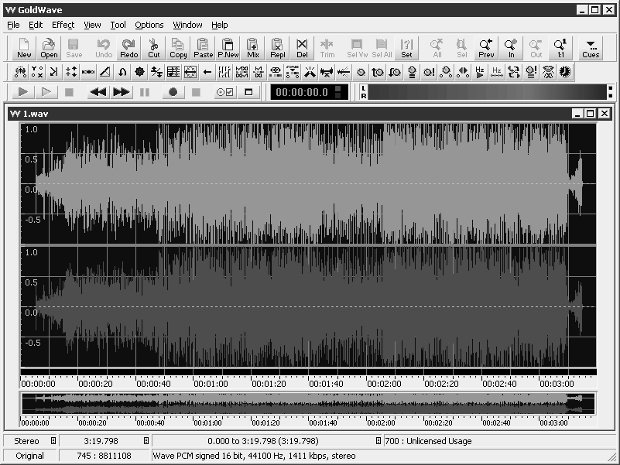The image size is (620, 465).
Task: Click the overview waveform strip below the timeline
Action: click(308, 403)
